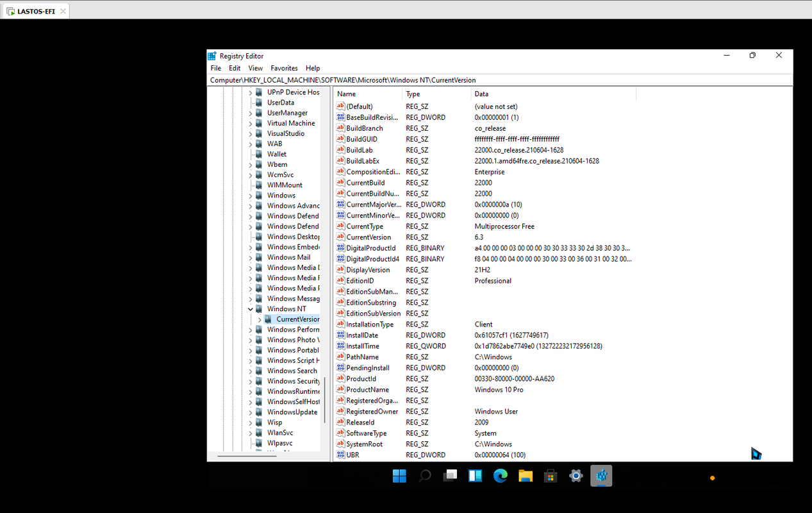The image size is (812, 513).
Task: Expand the WAB key
Action: [251, 144]
